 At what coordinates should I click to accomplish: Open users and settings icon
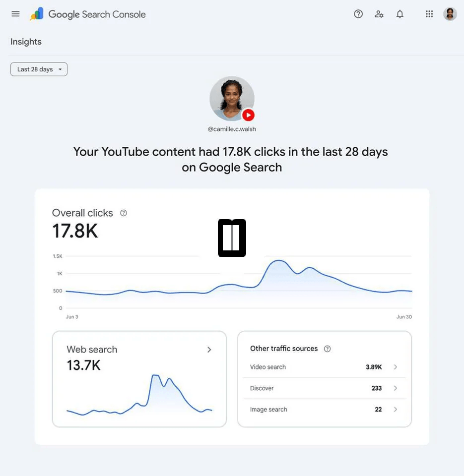379,14
